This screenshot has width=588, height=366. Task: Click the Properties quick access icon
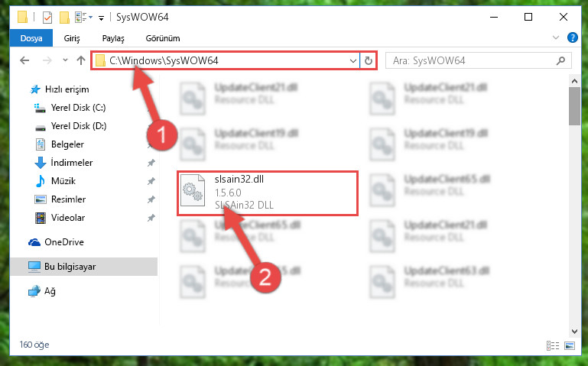pos(47,18)
